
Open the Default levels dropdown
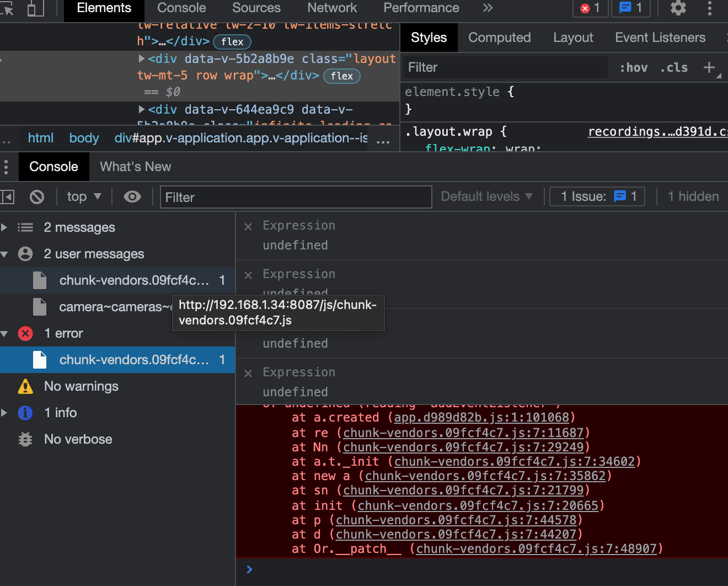486,196
